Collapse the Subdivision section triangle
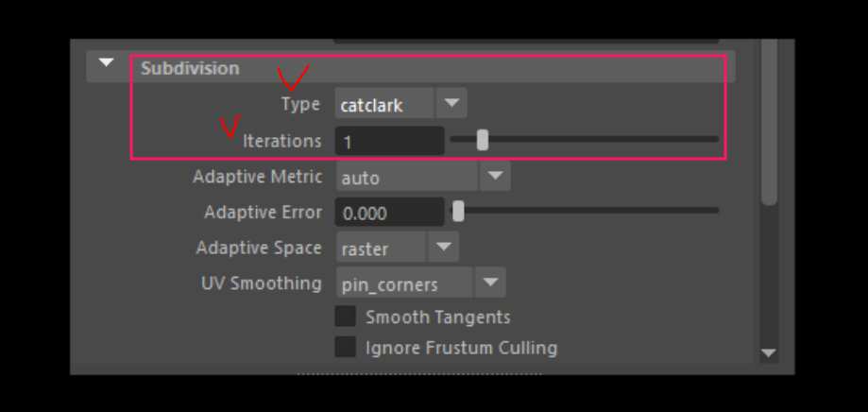Image resolution: width=868 pixels, height=412 pixels. pyautogui.click(x=106, y=62)
